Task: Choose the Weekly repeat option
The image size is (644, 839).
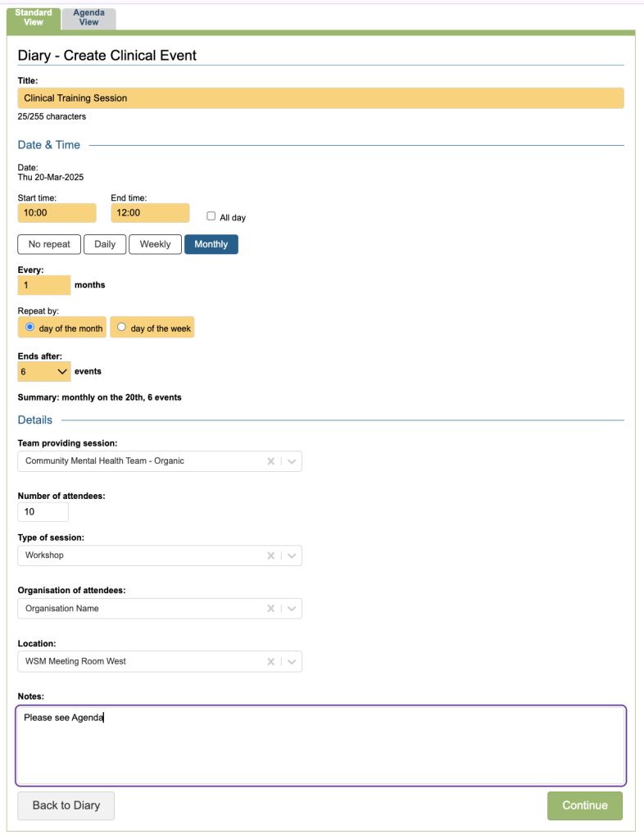Action: point(155,244)
